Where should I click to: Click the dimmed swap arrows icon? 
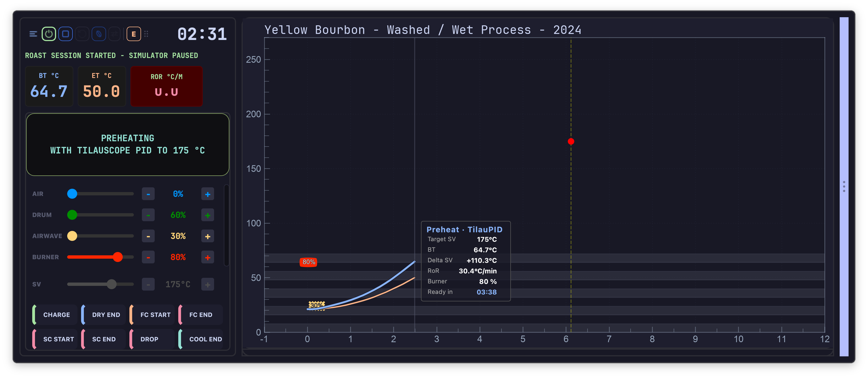click(x=115, y=34)
